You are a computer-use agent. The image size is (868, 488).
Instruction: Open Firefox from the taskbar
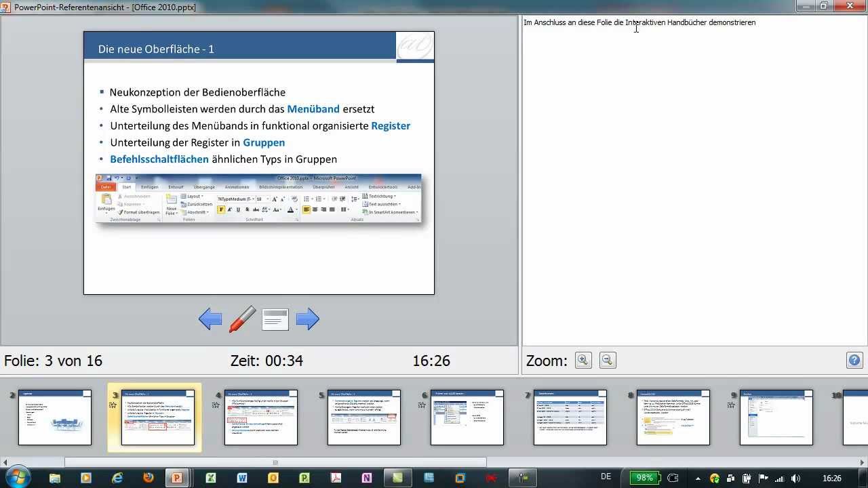pos(149,478)
